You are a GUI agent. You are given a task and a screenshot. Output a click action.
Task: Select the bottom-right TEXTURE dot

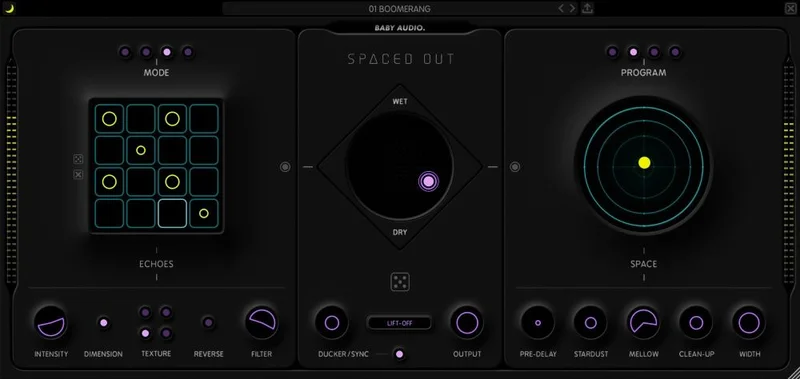pos(166,334)
